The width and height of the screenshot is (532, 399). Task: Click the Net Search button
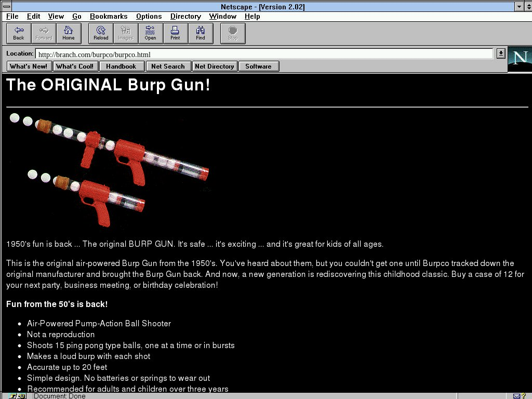[168, 66]
